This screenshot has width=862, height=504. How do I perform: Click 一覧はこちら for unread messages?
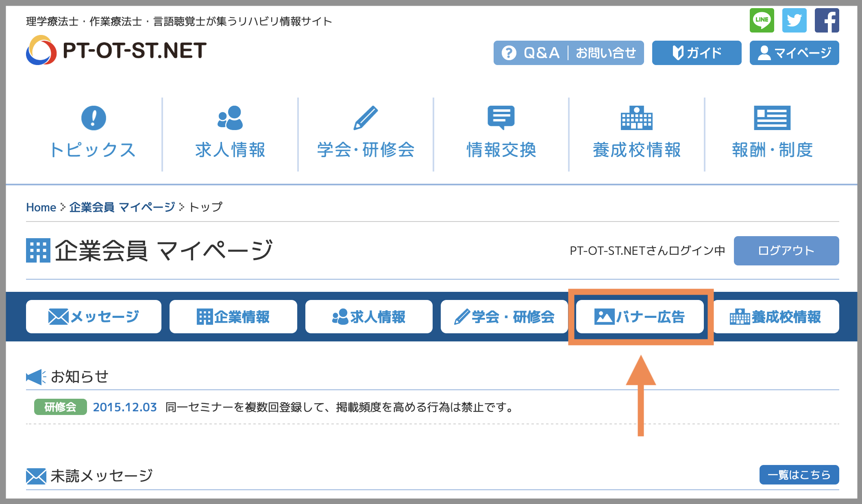click(799, 475)
